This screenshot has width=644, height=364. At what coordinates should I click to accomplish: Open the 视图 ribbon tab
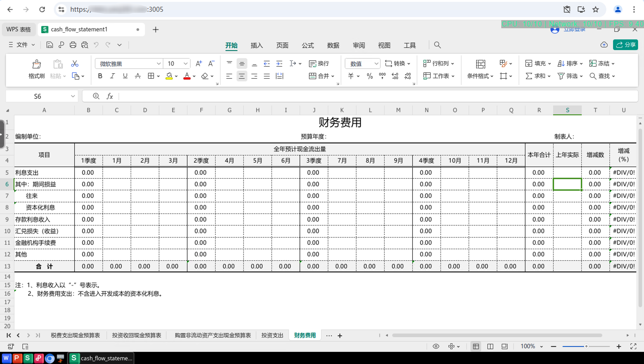(384, 45)
